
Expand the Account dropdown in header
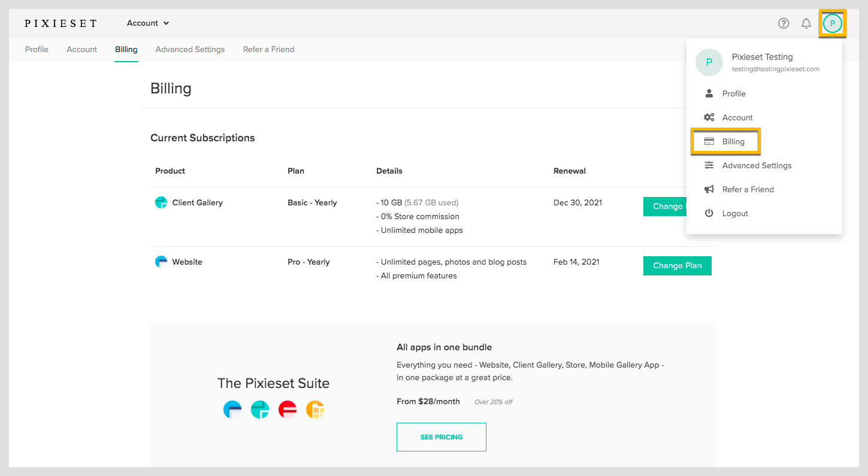pos(148,23)
